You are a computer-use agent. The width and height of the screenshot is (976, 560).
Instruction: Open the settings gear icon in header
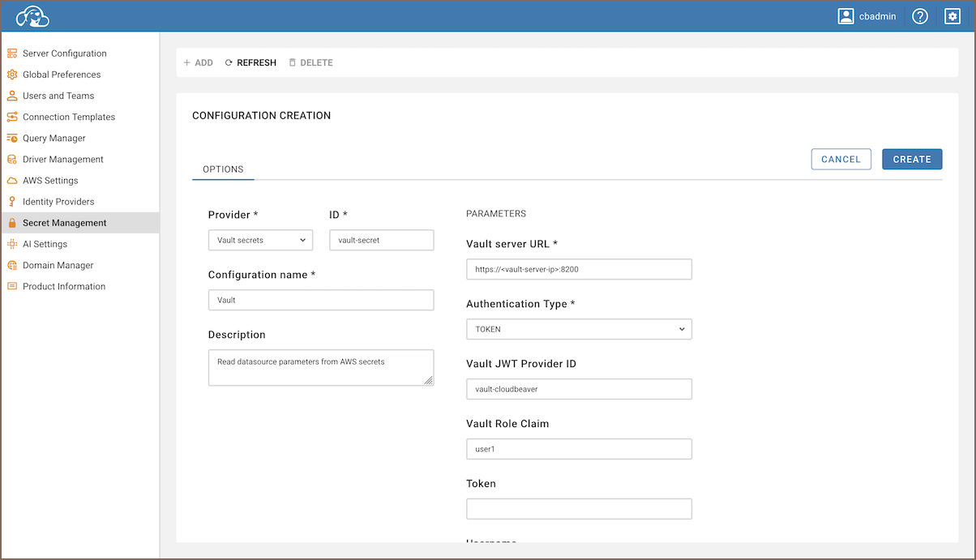tap(952, 16)
